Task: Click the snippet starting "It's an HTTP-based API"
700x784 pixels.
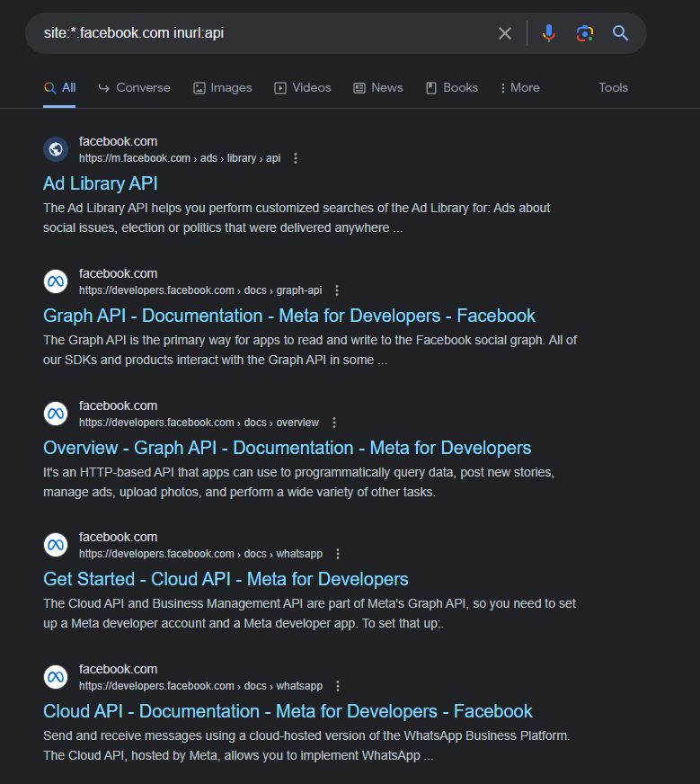Action: click(299, 482)
